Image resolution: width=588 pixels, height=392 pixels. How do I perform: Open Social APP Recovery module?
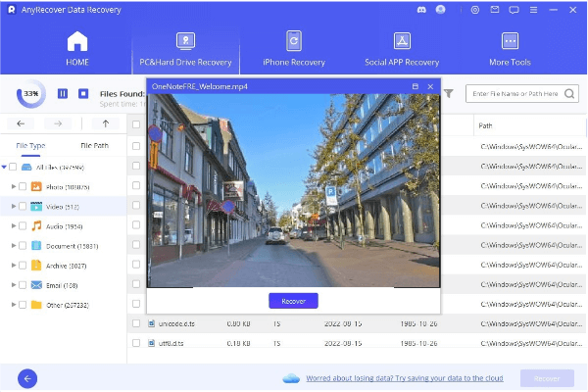(402, 49)
